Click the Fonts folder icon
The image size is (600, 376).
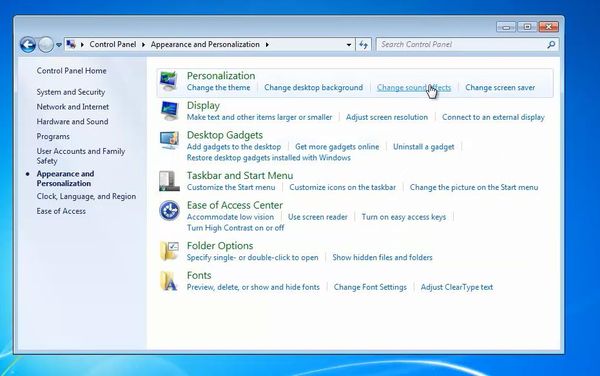tap(169, 280)
